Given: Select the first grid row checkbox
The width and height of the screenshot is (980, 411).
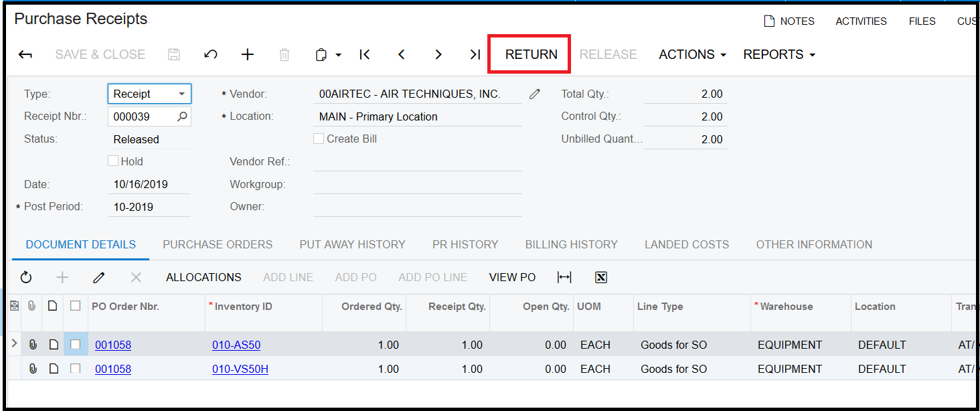Looking at the screenshot, I should coord(76,344).
